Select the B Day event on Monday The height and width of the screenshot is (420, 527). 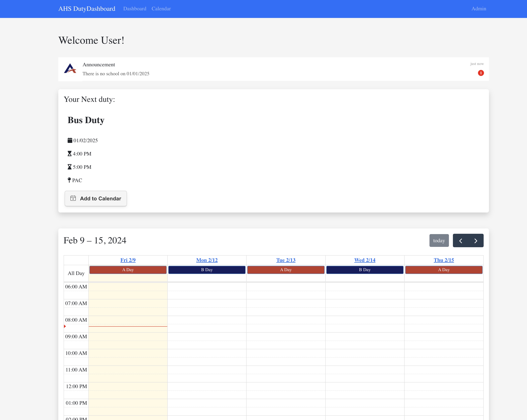coord(207,270)
